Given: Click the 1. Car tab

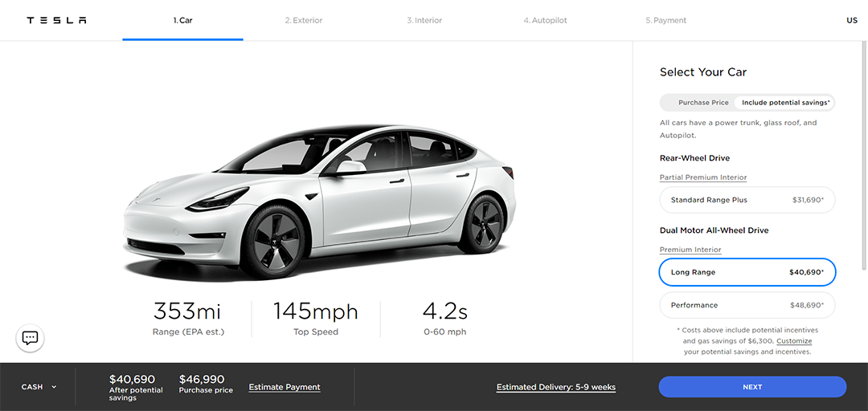Looking at the screenshot, I should [x=182, y=20].
